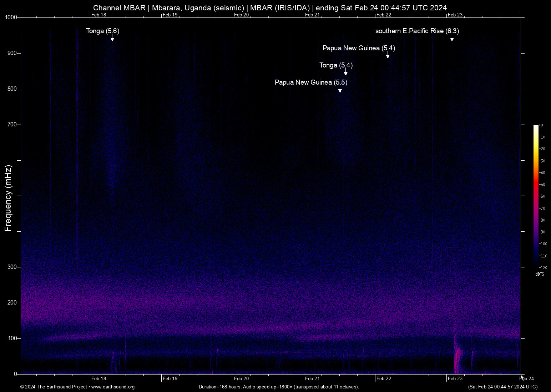Click the Papua New Guinea (5.4) arrow marker

pyautogui.click(x=388, y=55)
